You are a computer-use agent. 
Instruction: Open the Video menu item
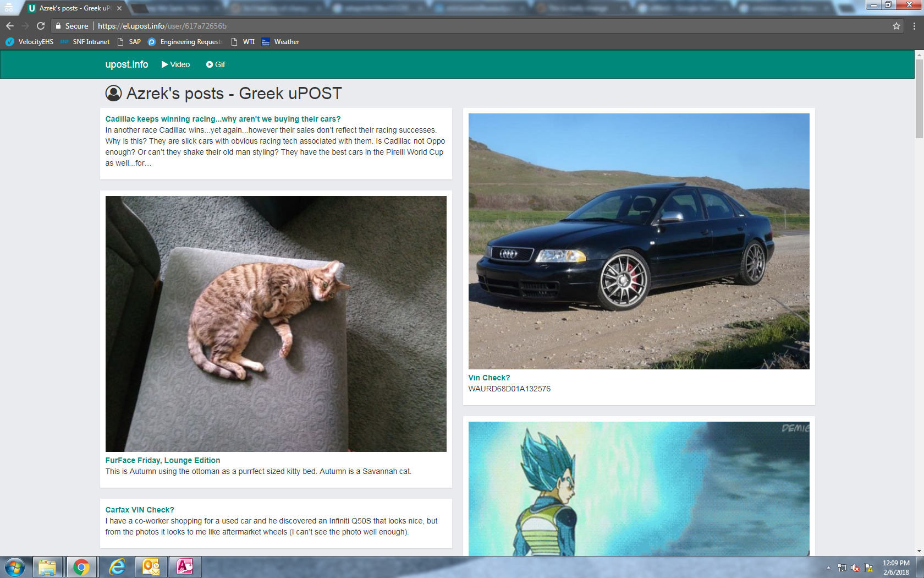pos(175,64)
